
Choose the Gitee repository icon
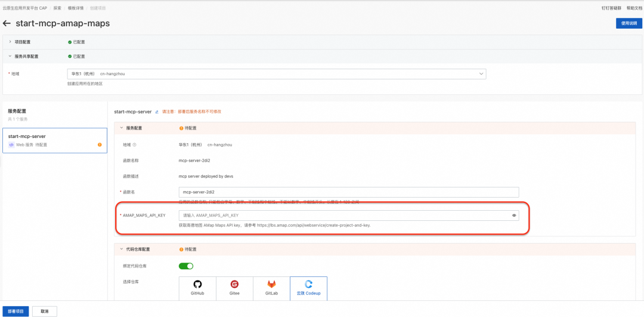(x=234, y=288)
